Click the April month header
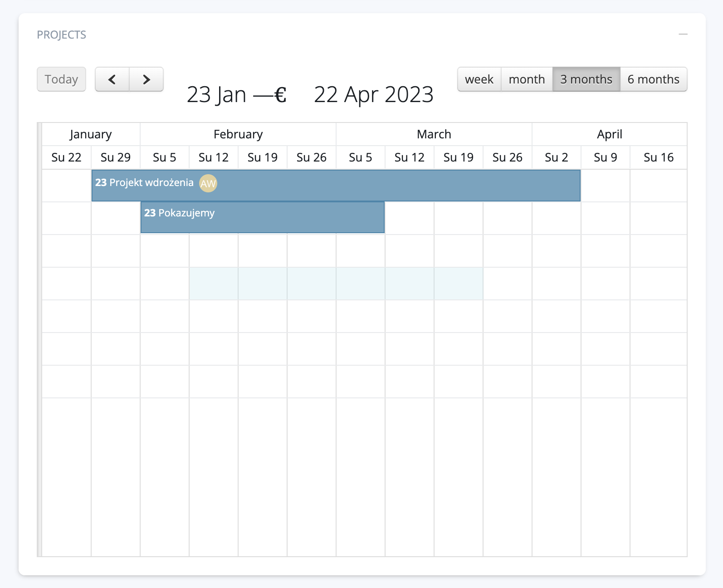The height and width of the screenshot is (588, 723). point(610,134)
